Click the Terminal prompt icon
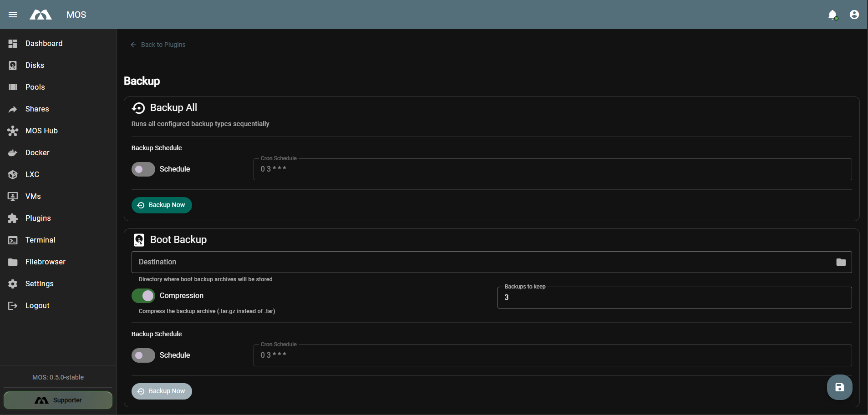The width and height of the screenshot is (868, 415). pyautogui.click(x=13, y=240)
